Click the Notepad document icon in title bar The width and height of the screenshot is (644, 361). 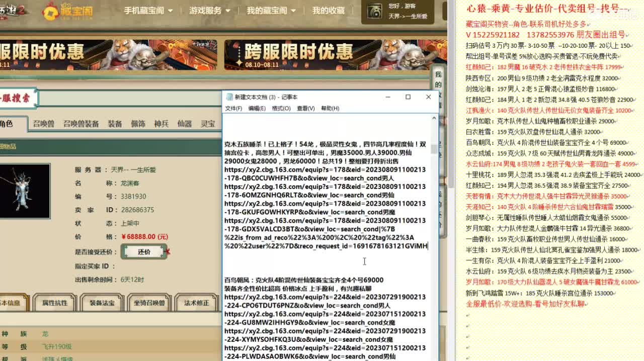(x=229, y=97)
